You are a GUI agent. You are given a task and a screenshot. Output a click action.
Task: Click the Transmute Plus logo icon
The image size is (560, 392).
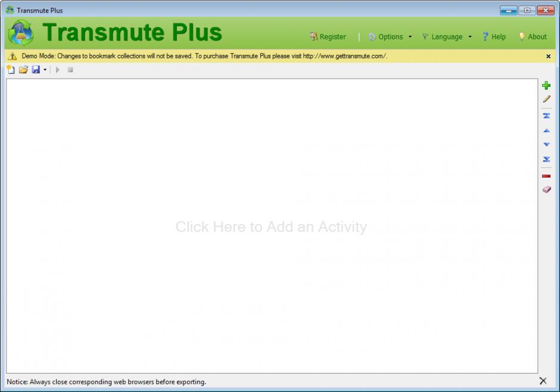[21, 33]
